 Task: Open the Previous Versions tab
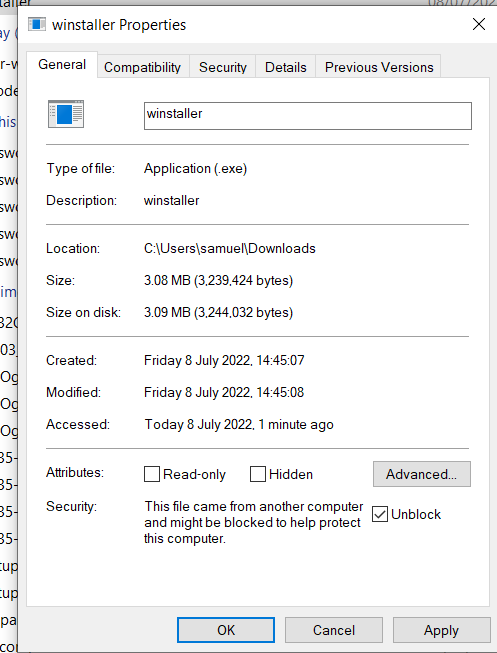[379, 67]
